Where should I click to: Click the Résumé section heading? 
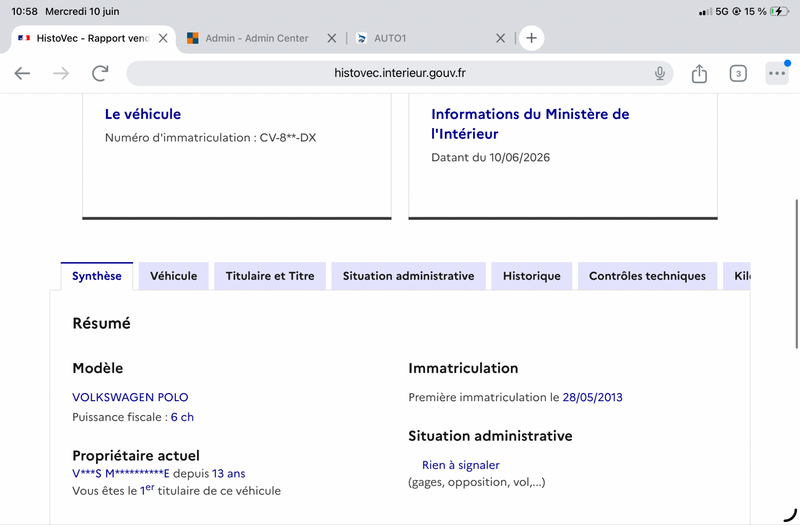pos(102,323)
